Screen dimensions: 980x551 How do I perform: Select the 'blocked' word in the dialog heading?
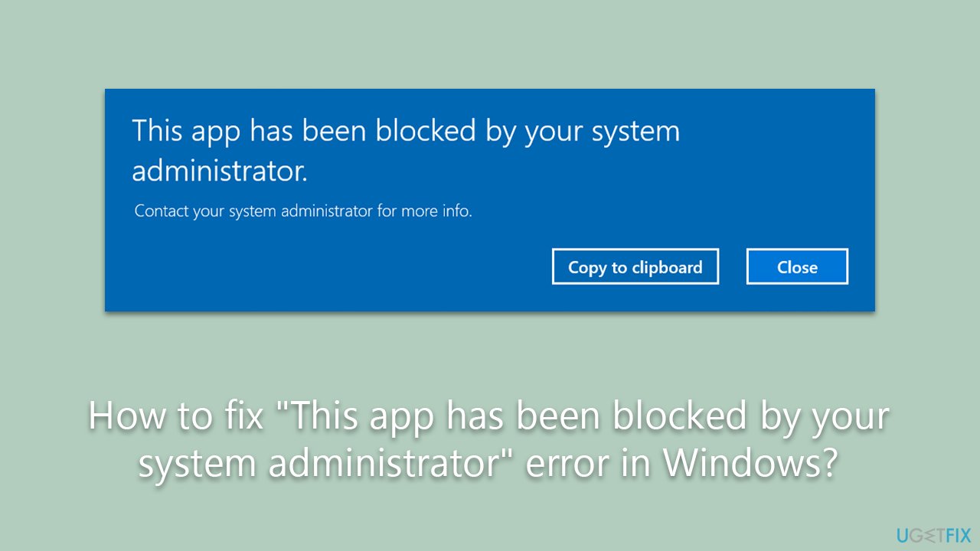427,131
